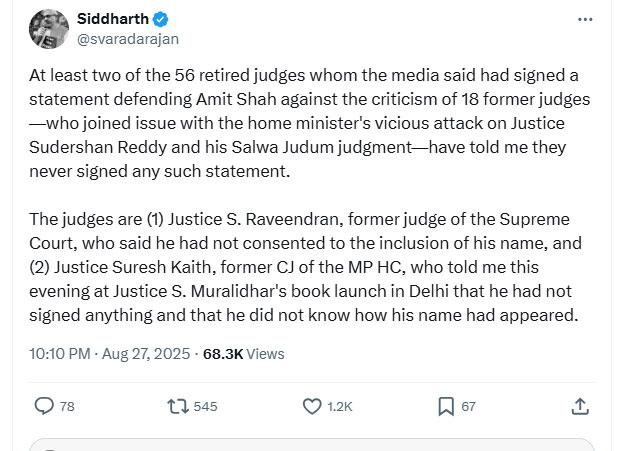Like the post with the heart icon
This screenshot has height=451, width=621.
click(x=311, y=406)
